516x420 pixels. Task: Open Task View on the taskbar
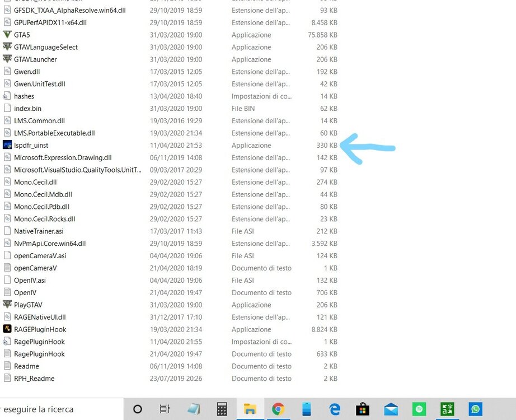coord(165,409)
